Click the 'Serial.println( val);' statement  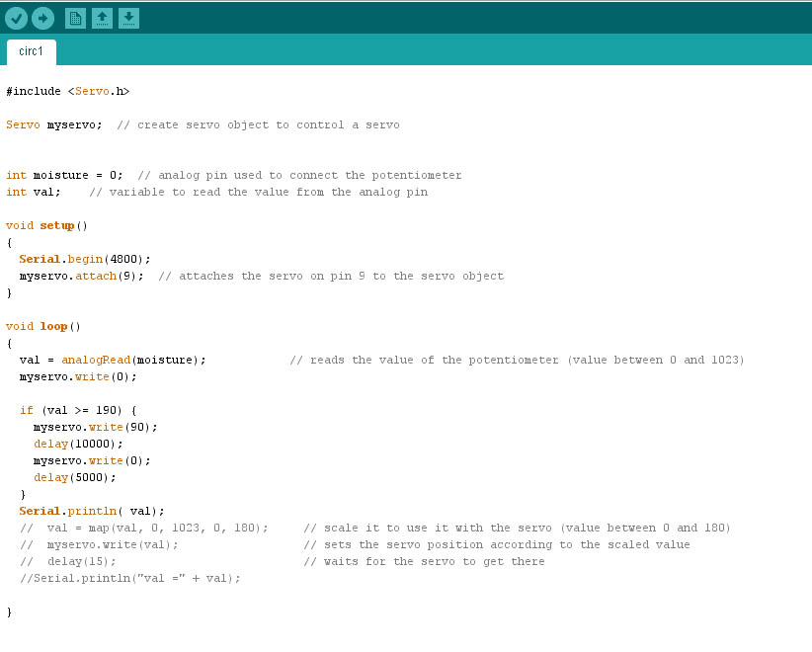point(92,511)
